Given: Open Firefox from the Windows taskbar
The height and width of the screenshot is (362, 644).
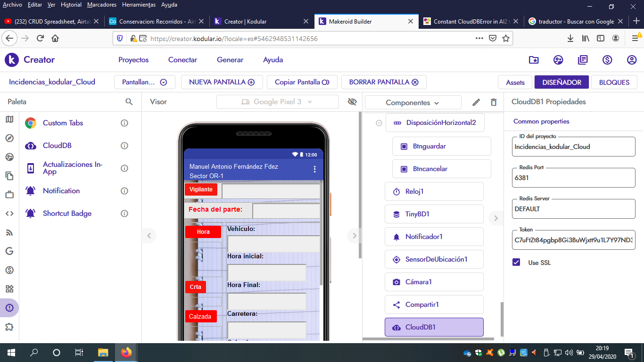Looking at the screenshot, I should coord(126,352).
